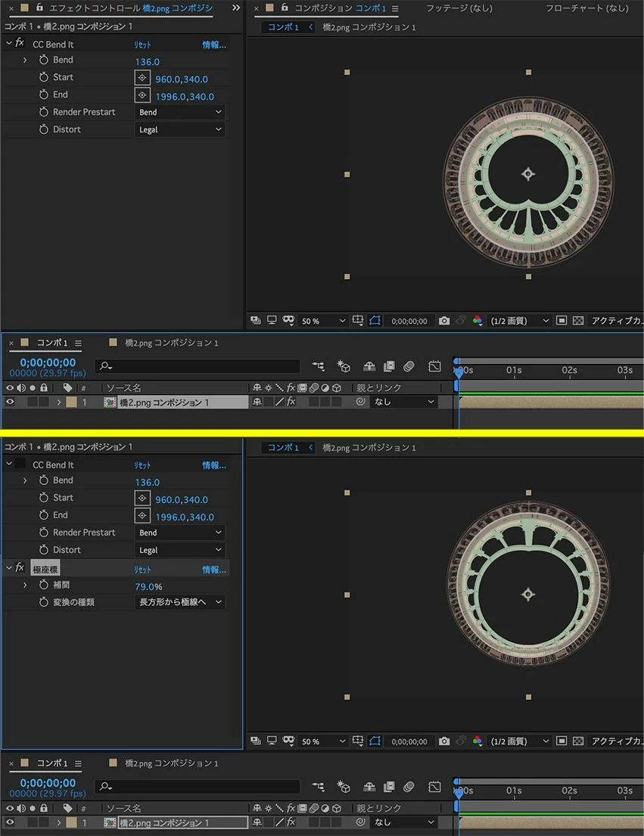This screenshot has height=836, width=644.
Task: Switch to 橋2.png コンポジション 1 tab in upper timeline
Action: coord(171,343)
